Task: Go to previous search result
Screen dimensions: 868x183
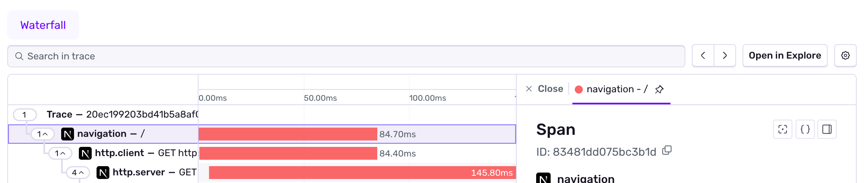Action: (x=703, y=56)
